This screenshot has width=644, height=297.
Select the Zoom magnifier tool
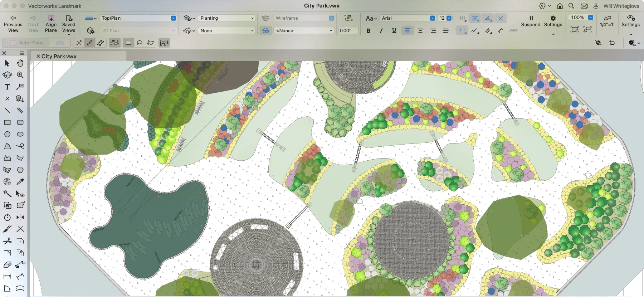20,75
